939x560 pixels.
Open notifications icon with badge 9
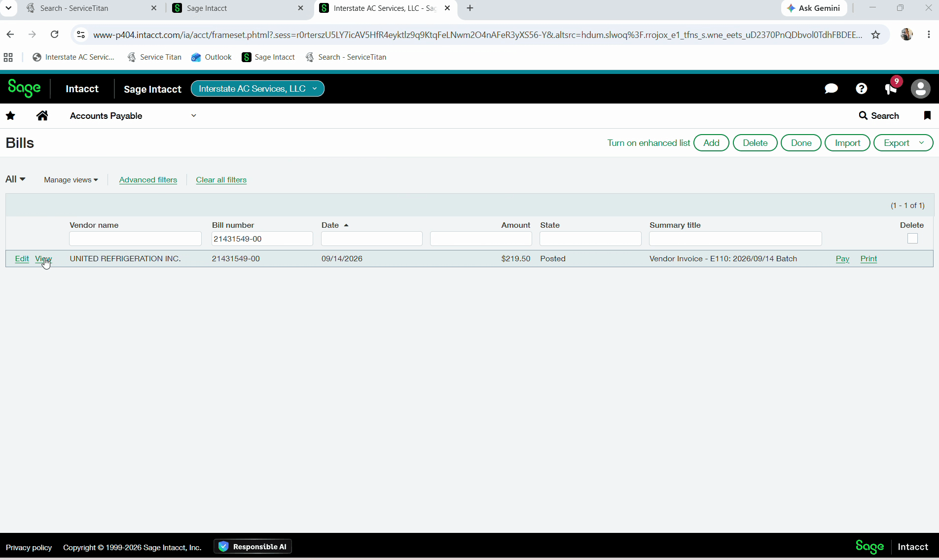(892, 88)
